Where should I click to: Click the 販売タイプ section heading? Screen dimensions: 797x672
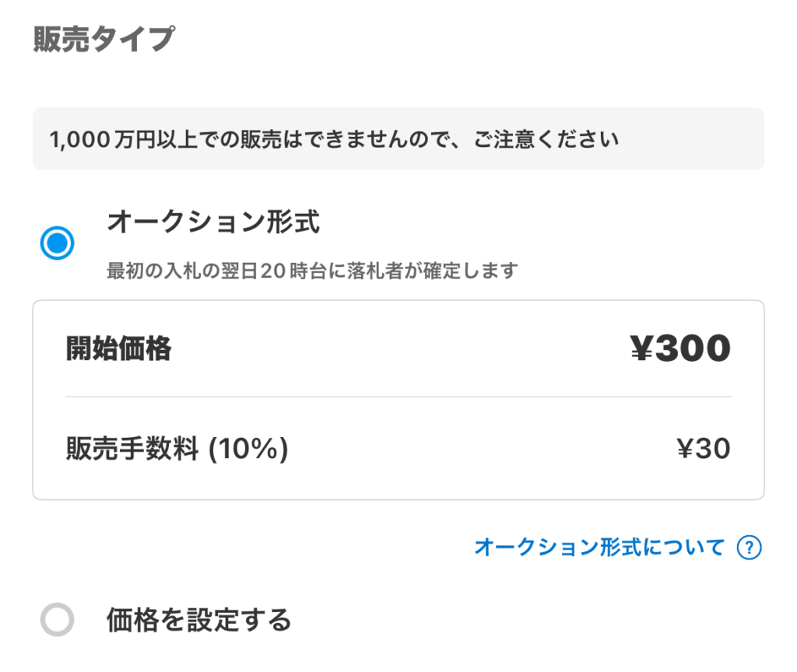[x=104, y=39]
